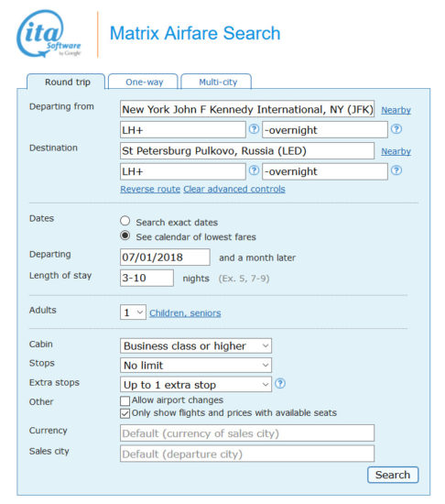The height and width of the screenshot is (504, 445).
Task: Click the ITA Software logo
Action: pyautogui.click(x=49, y=34)
